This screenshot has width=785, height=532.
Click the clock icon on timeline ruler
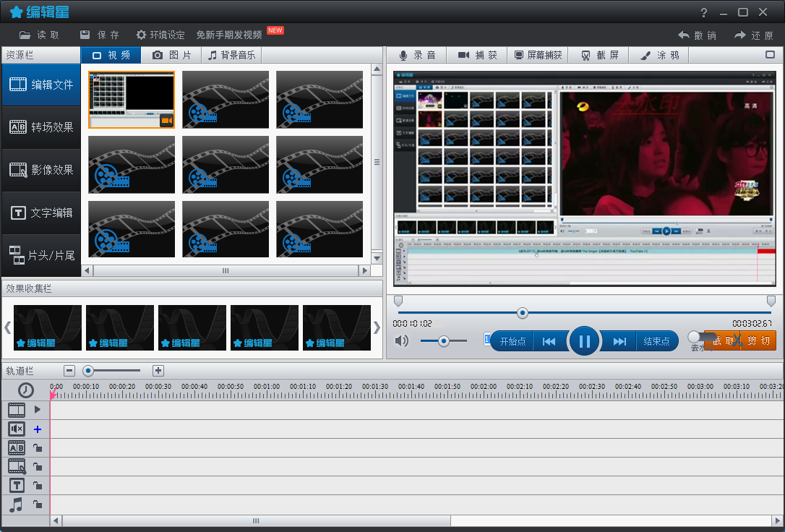[26, 390]
